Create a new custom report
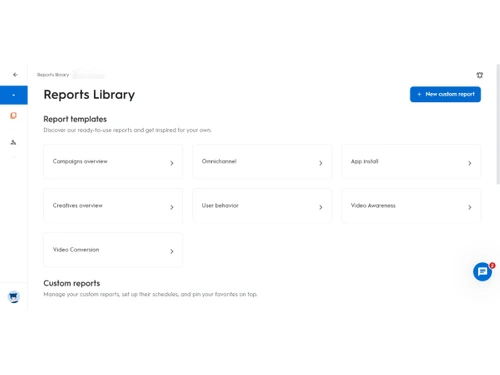Image resolution: width=500 pixels, height=375 pixels. pos(445,94)
